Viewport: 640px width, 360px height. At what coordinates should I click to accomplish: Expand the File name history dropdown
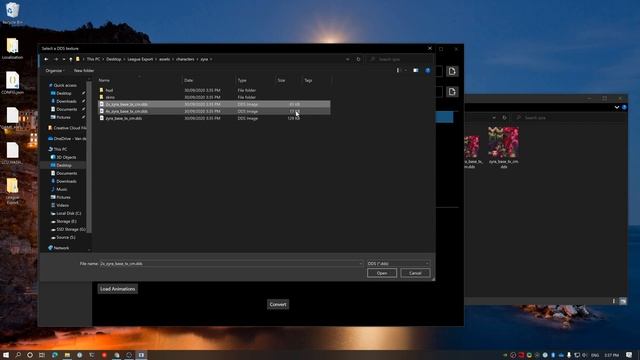[x=360, y=264]
